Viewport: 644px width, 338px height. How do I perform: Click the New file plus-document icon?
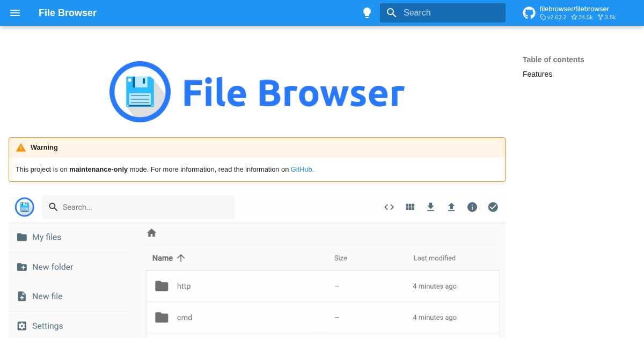22,296
